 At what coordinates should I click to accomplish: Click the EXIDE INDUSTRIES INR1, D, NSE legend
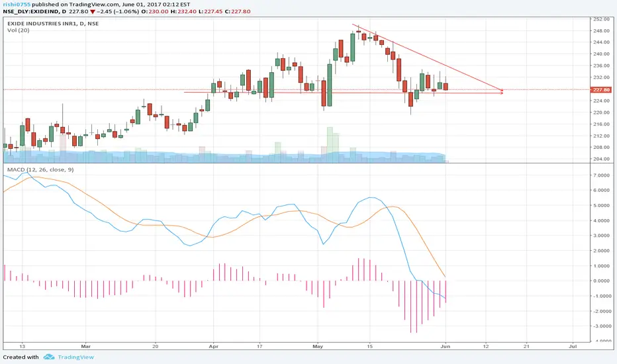click(x=53, y=24)
